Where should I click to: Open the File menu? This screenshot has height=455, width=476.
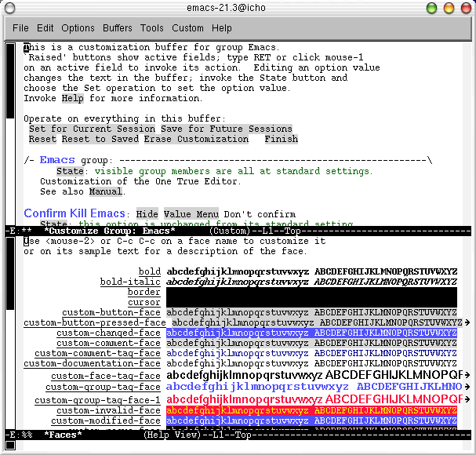[x=20, y=28]
